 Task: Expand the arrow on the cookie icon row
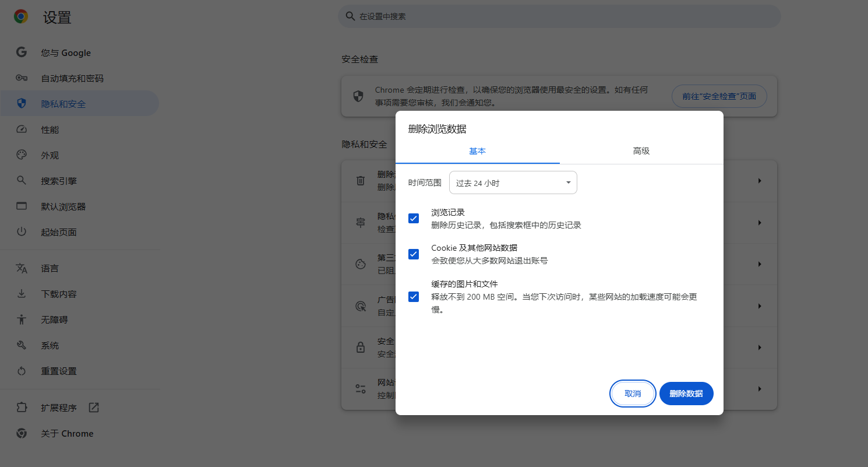click(760, 264)
